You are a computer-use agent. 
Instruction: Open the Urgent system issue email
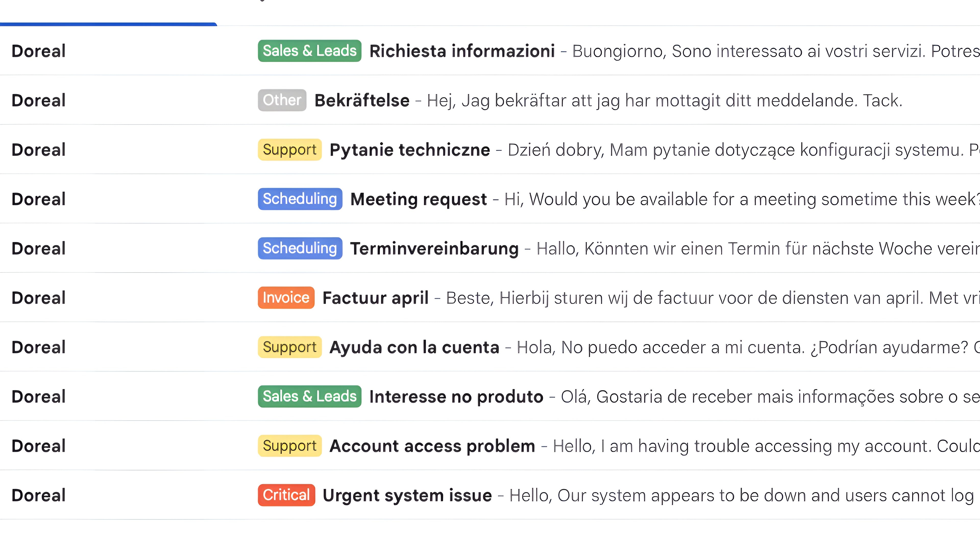(407, 495)
